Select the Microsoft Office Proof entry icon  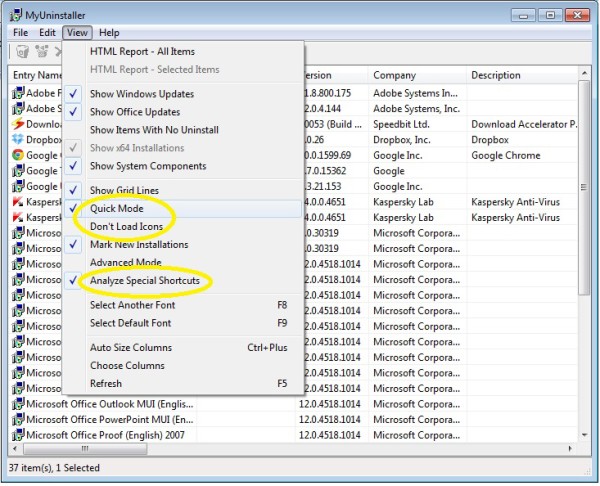(x=18, y=435)
